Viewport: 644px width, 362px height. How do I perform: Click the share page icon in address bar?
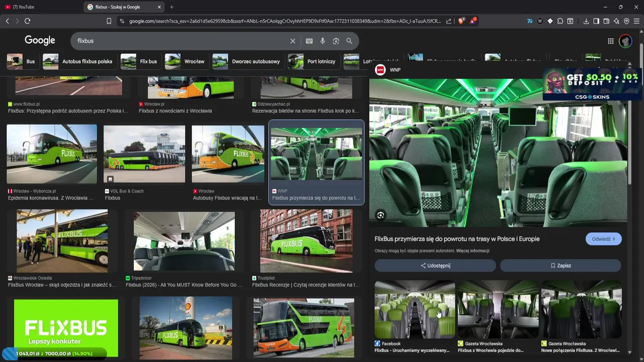[449, 21]
